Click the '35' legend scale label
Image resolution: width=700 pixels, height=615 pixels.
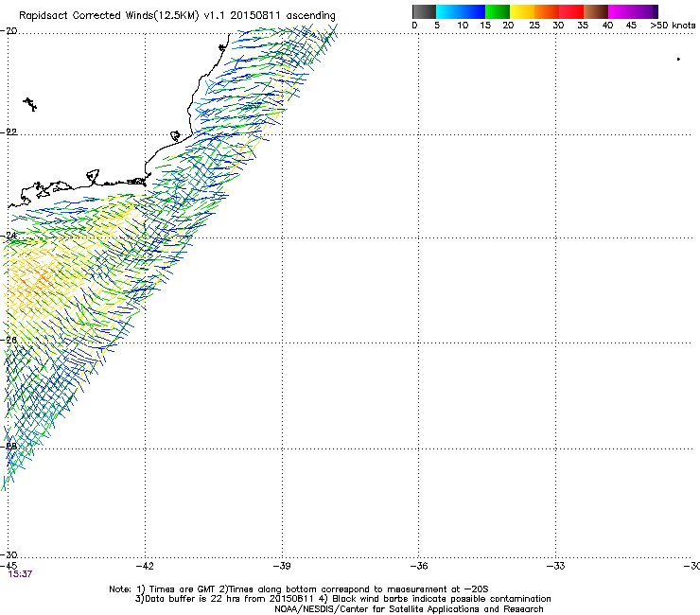pyautogui.click(x=583, y=26)
